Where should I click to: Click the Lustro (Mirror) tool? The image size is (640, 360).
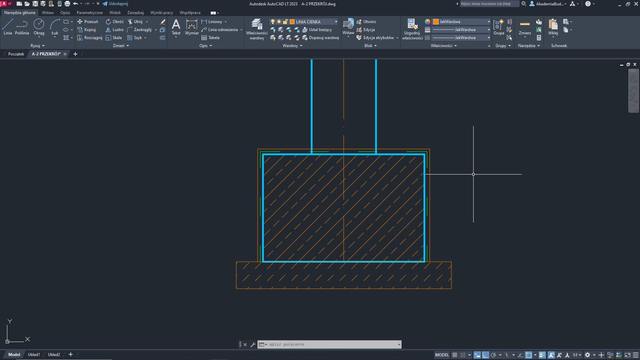coord(114,30)
